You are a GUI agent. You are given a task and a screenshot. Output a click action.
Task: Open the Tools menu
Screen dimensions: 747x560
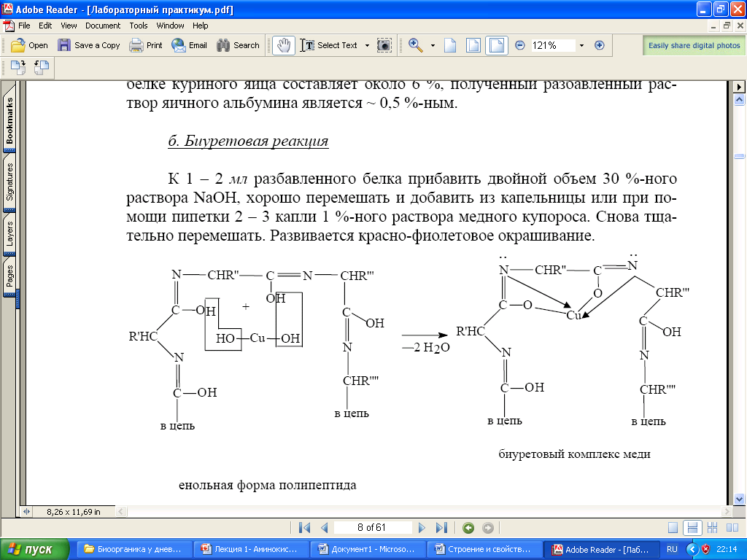(139, 26)
